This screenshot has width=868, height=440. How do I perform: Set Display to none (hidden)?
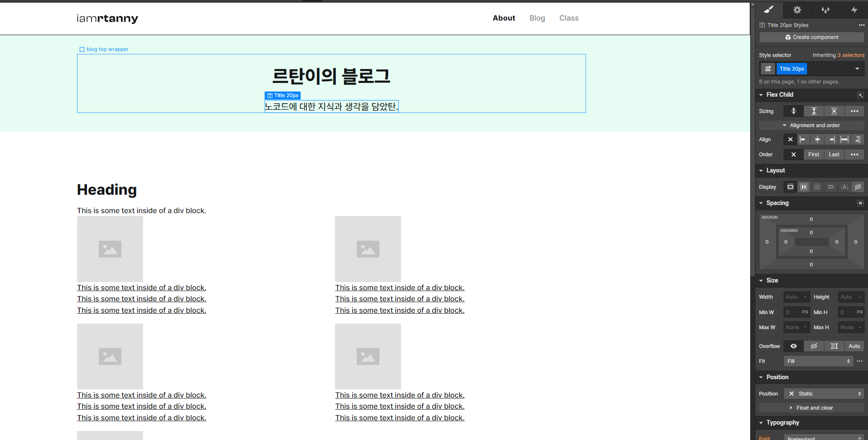pos(858,187)
